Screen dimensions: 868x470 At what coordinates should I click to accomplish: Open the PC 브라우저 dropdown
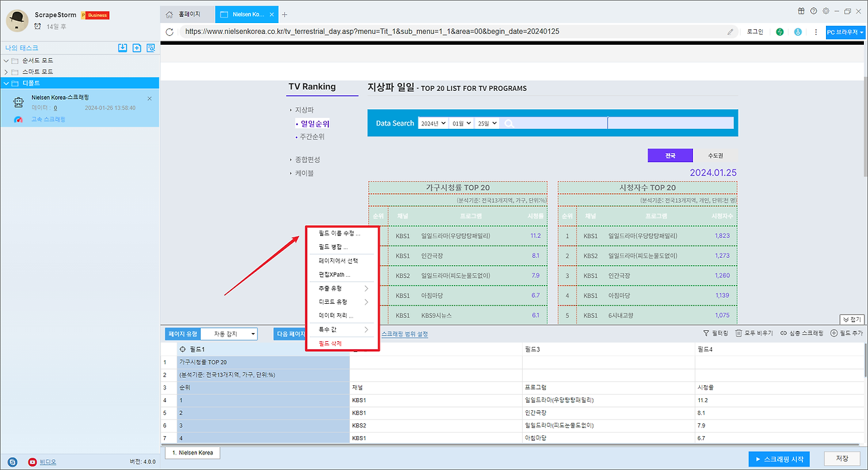coord(846,32)
